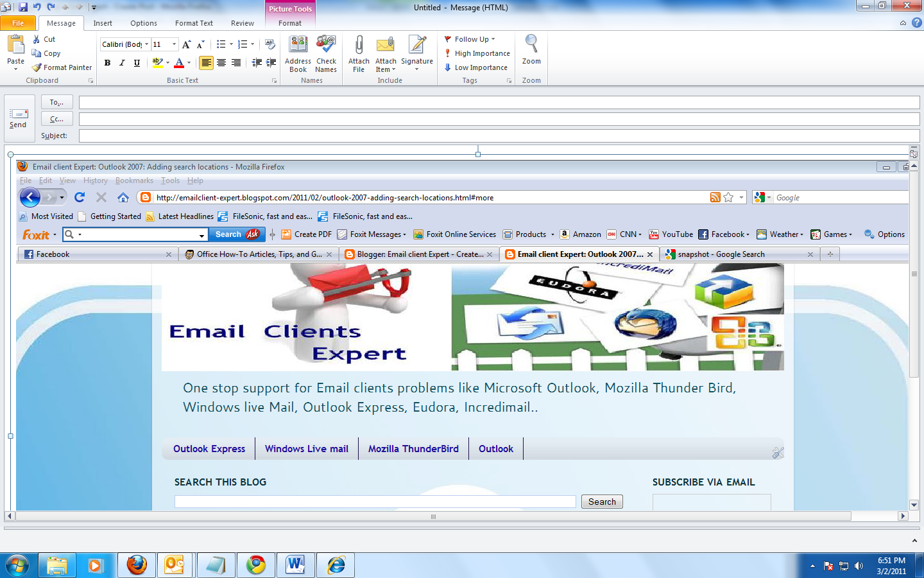The height and width of the screenshot is (578, 924).
Task: Click bookmark star in Firefox address bar
Action: tap(728, 197)
